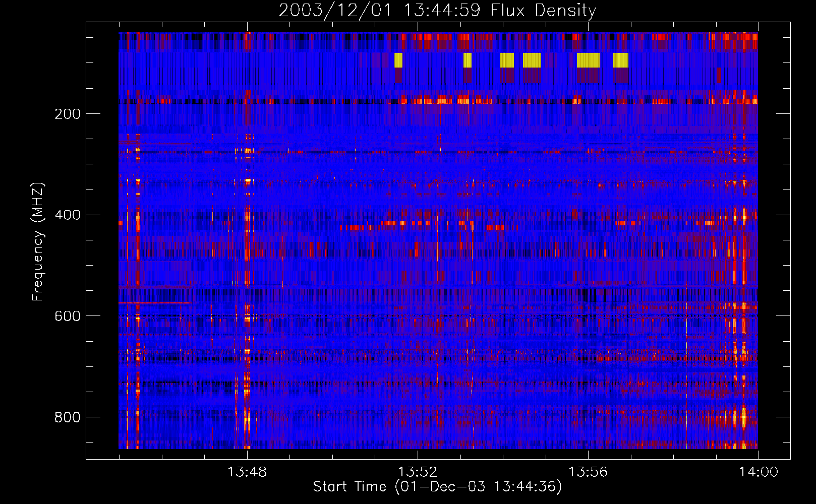The height and width of the screenshot is (504, 816).
Task: Click the 14:00 time tick label
Action: click(x=759, y=472)
